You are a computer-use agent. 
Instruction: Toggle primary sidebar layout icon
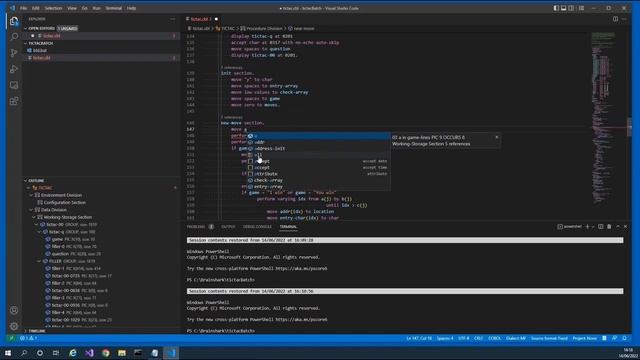[556, 8]
